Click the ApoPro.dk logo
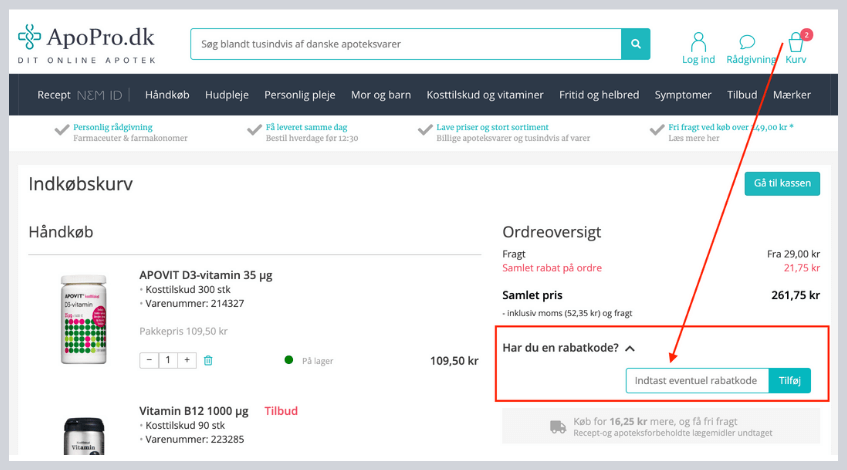 pos(86,44)
